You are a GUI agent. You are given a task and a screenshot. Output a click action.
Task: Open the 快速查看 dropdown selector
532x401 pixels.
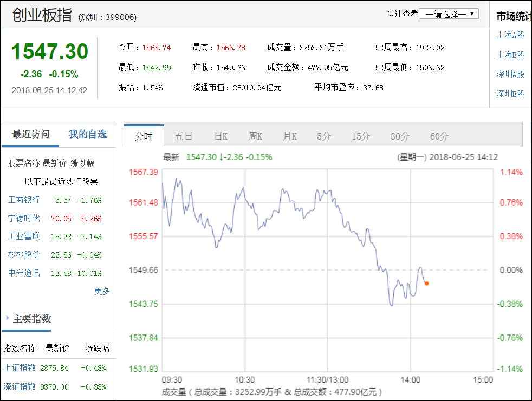(x=449, y=14)
